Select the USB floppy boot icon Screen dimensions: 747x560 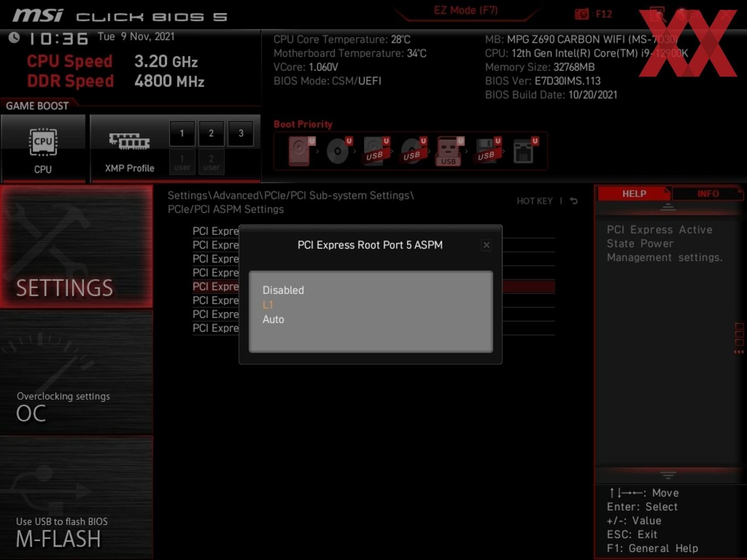(x=487, y=151)
